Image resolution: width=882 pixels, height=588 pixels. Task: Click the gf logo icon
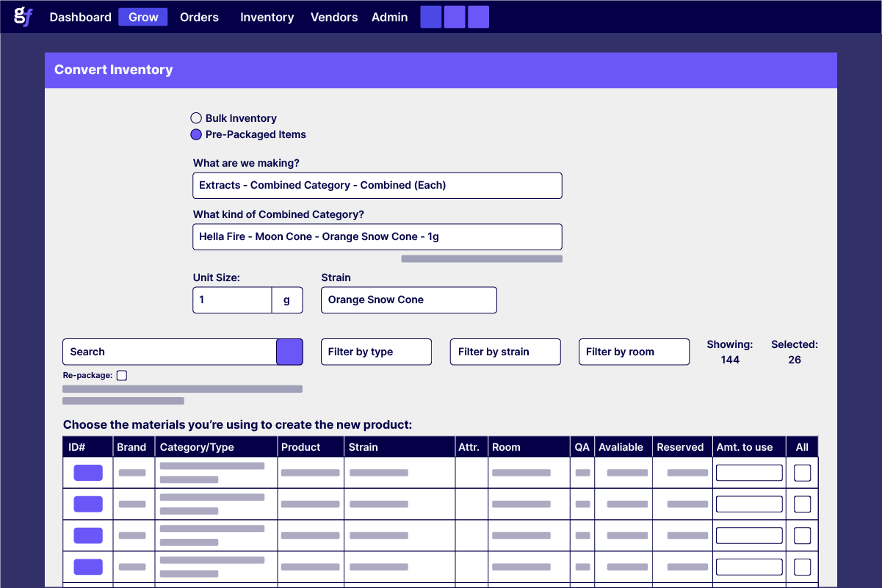23,17
